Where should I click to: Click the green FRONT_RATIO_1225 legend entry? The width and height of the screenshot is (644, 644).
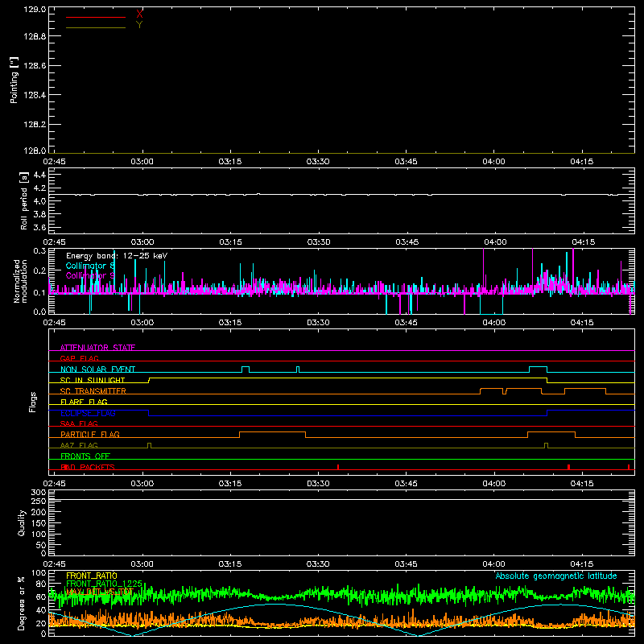[104, 584]
